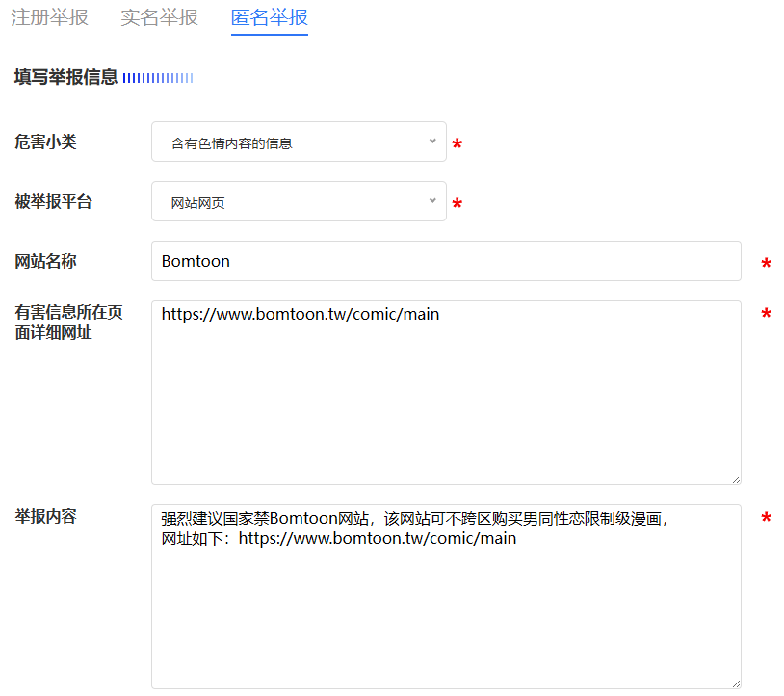Grab the resize handle of the 举报内容 text area

click(736, 684)
